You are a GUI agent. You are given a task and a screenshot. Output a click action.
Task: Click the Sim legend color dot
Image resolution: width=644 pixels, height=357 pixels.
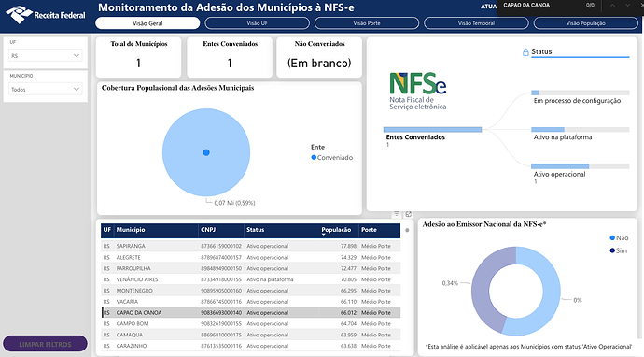612,250
